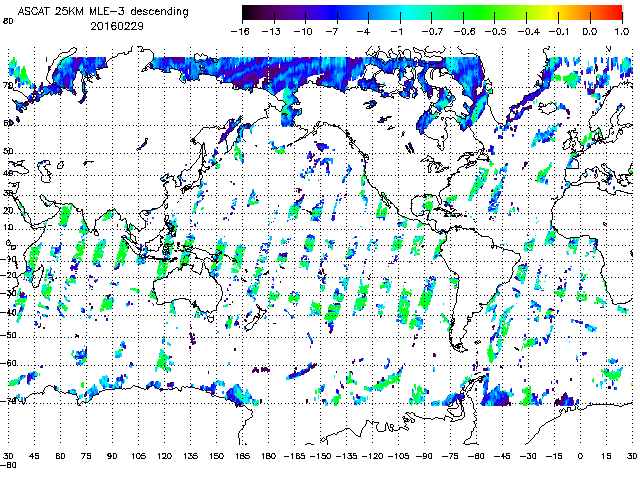Click the longitude axis label 45
This screenshot has width=640, height=480.
[x=34, y=456]
